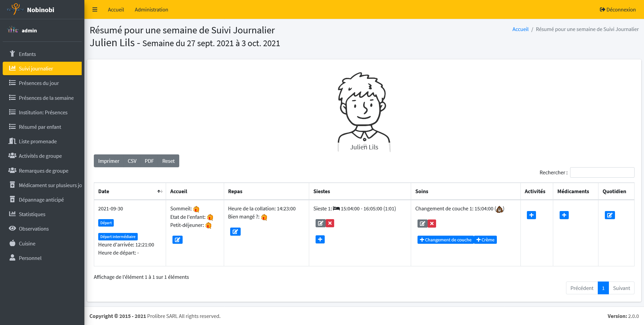Add a Crème soin
The height and width of the screenshot is (325, 644).
tap(485, 240)
